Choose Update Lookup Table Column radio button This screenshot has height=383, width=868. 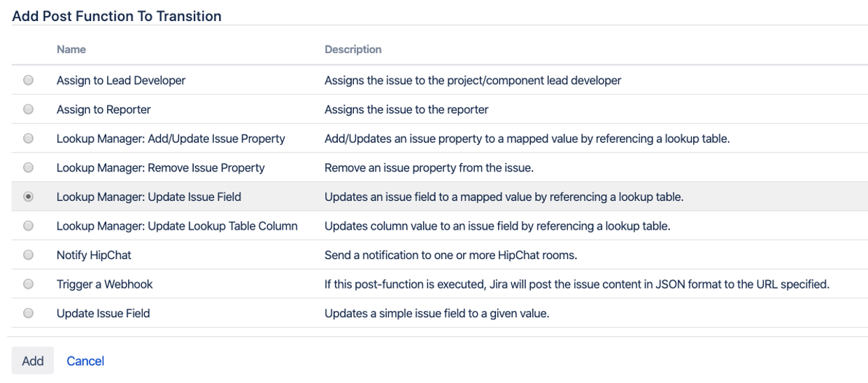tap(29, 226)
